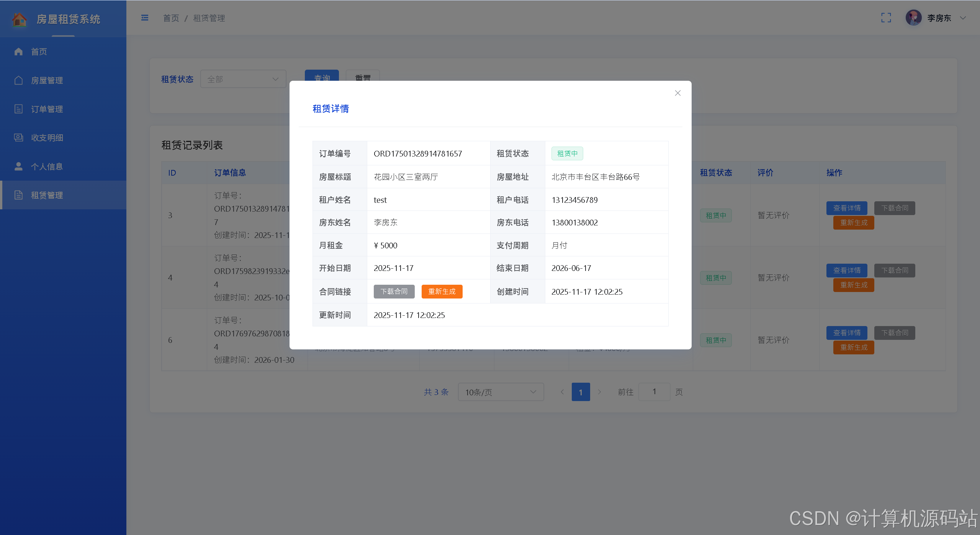Click the 收支明细 sidebar icon
The height and width of the screenshot is (535, 980).
pyautogui.click(x=18, y=138)
